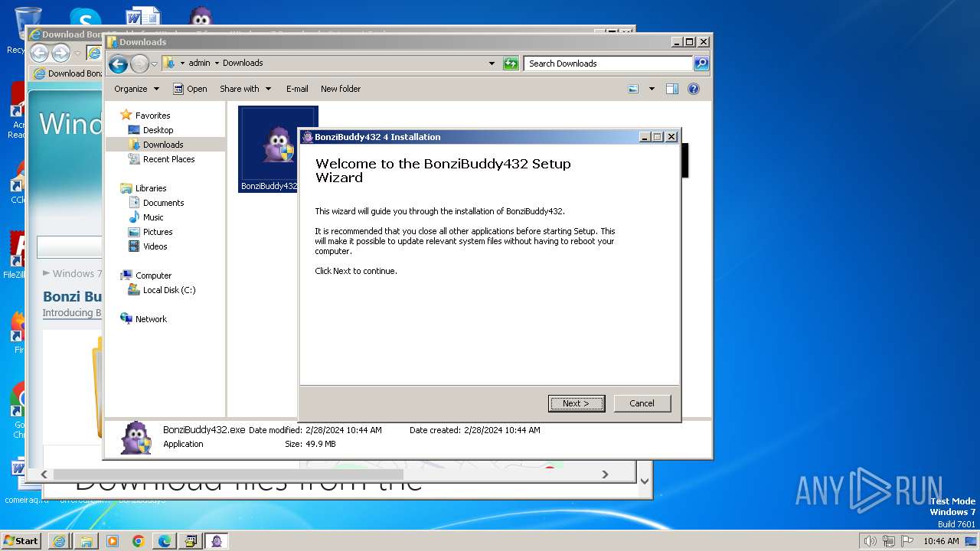The image size is (980, 551).
Task: Launch Chrome from the taskbar
Action: pyautogui.click(x=138, y=541)
